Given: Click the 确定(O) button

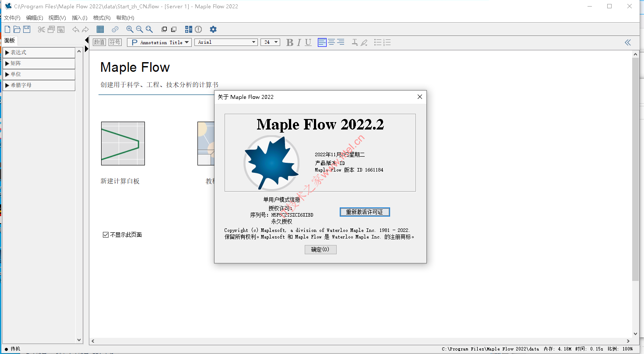Looking at the screenshot, I should (x=320, y=249).
